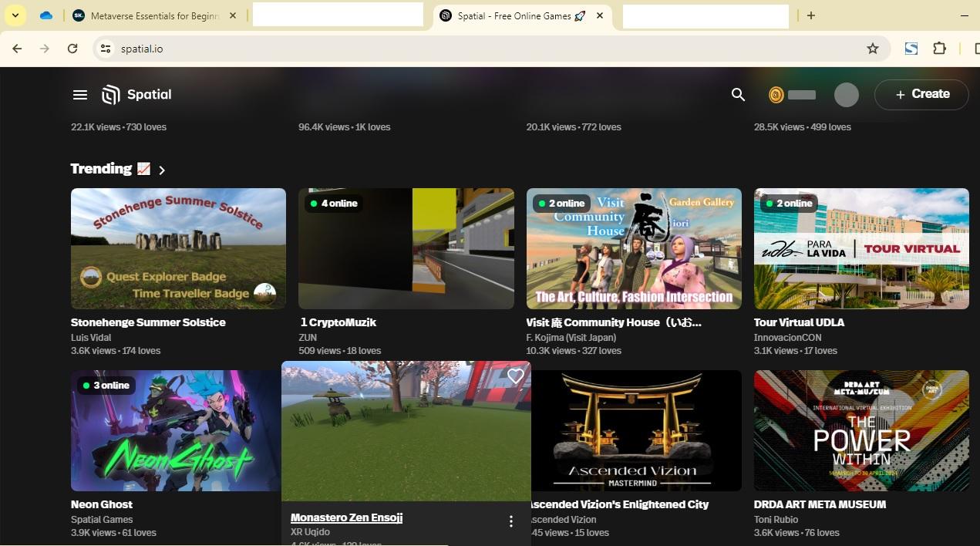980x546 pixels.
Task: Click creator F. Kojima (Visit Japan)
Action: click(x=571, y=338)
